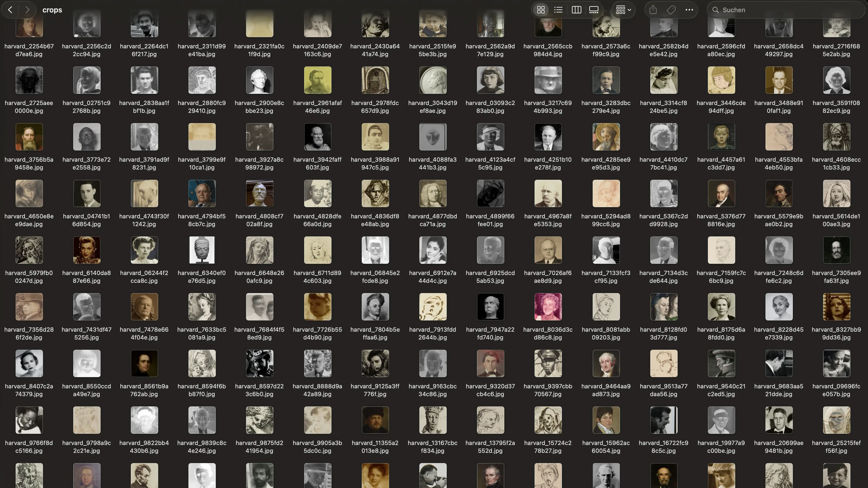Select the harvard_3488e910faf1.jpg thumbnail
Viewport: 868px width, 488px height.
[779, 80]
